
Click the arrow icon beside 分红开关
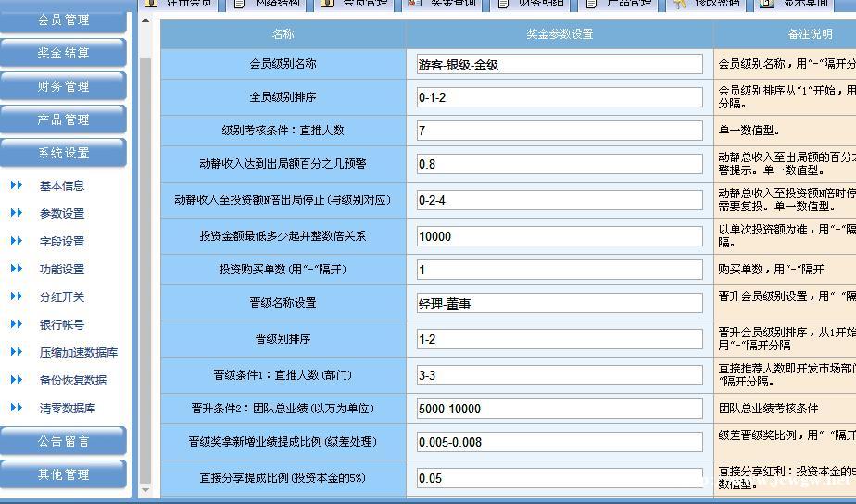[x=17, y=296]
